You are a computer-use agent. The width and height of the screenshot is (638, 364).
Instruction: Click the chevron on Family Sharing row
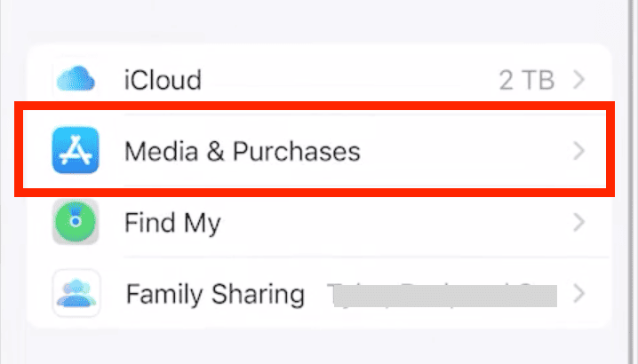579,293
